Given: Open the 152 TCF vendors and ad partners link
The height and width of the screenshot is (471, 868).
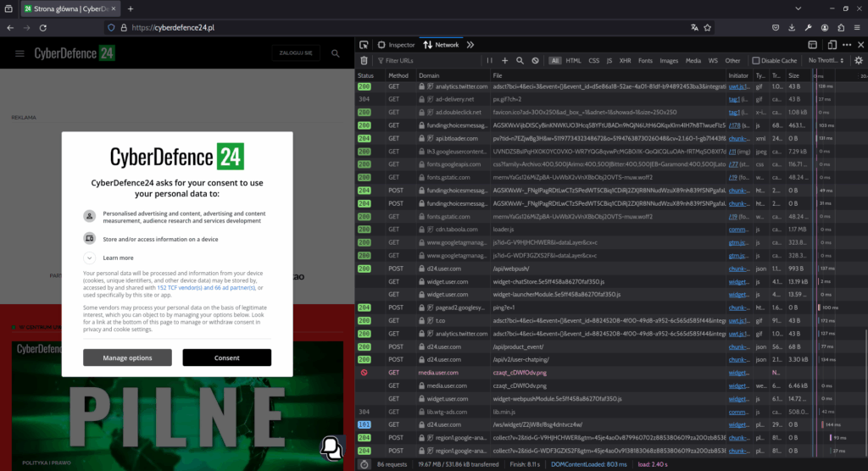Looking at the screenshot, I should [206, 288].
